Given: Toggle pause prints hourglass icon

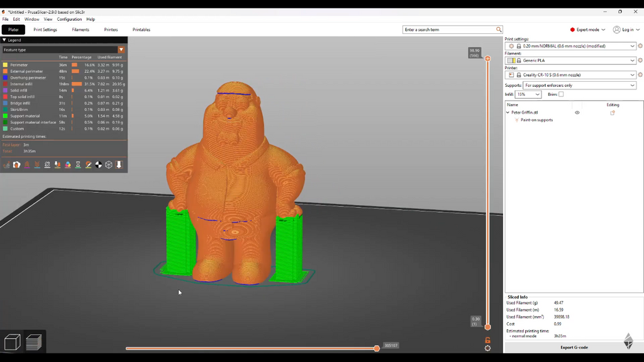Looking at the screenshot, I should [x=78, y=164].
